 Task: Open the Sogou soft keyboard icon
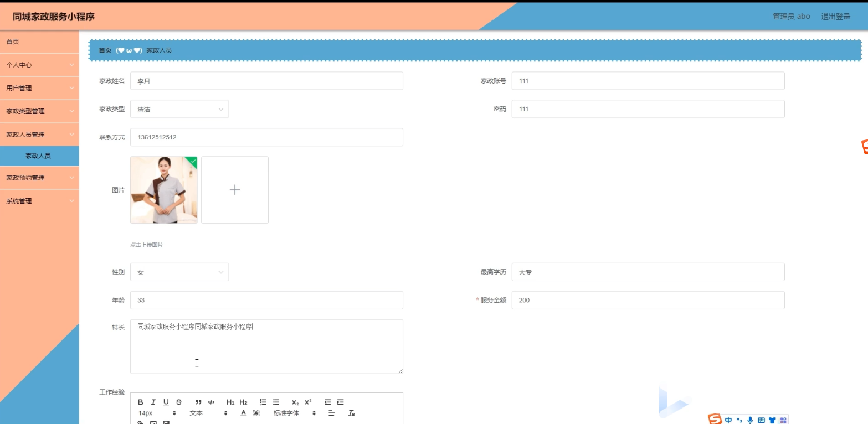pyautogui.click(x=761, y=420)
